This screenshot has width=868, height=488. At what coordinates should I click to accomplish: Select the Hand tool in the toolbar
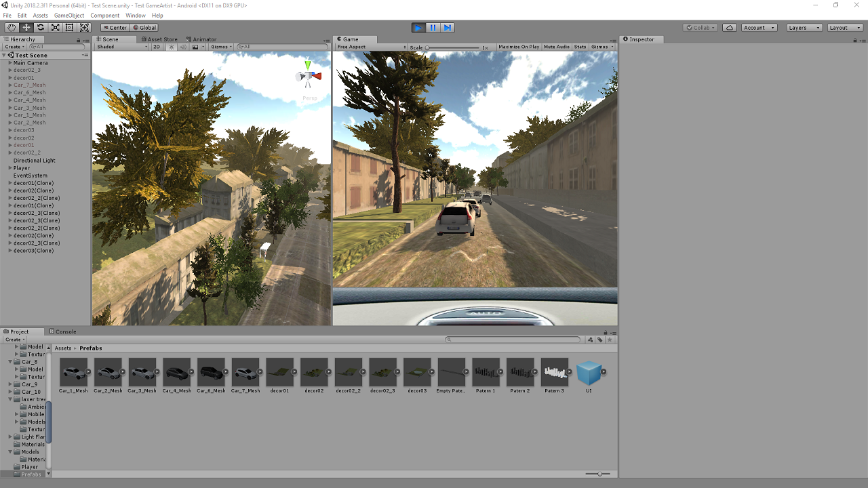pyautogui.click(x=11, y=27)
